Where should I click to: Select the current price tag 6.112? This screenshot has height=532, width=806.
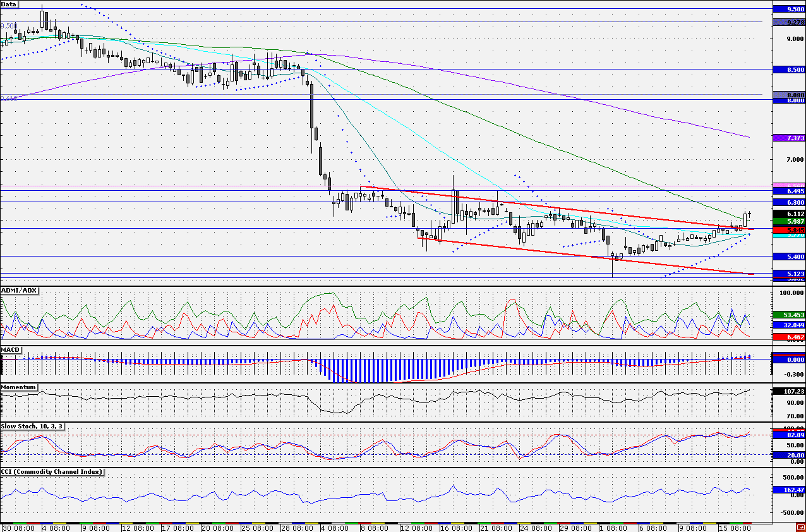[x=789, y=214]
